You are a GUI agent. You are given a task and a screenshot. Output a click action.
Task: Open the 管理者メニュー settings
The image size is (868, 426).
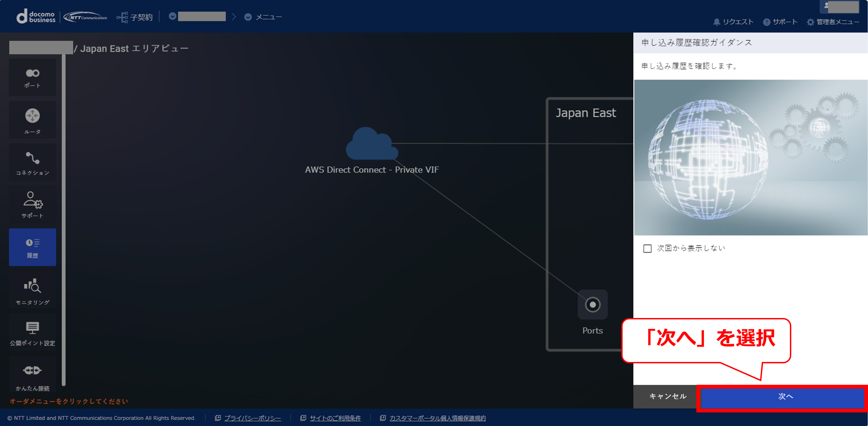pyautogui.click(x=833, y=22)
